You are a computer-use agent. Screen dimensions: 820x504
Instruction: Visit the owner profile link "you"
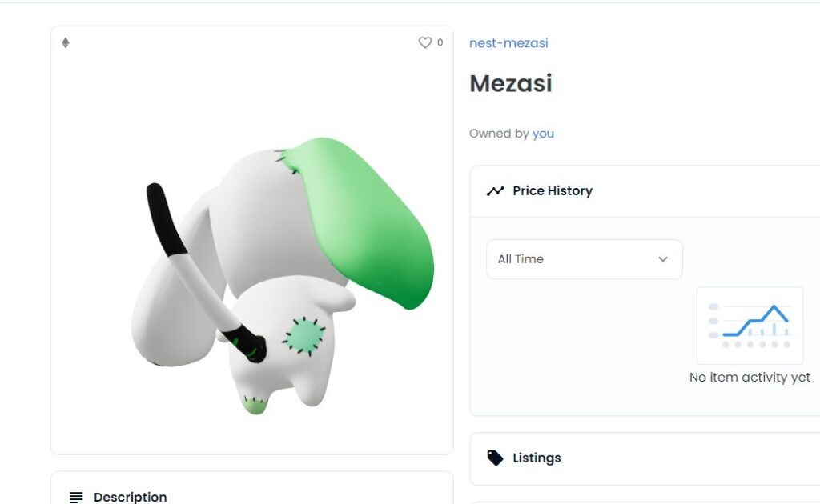point(543,134)
